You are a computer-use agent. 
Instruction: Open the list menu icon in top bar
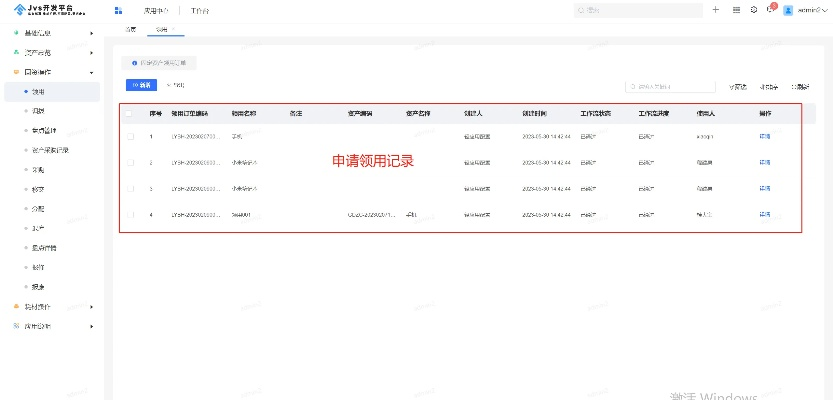(736, 10)
